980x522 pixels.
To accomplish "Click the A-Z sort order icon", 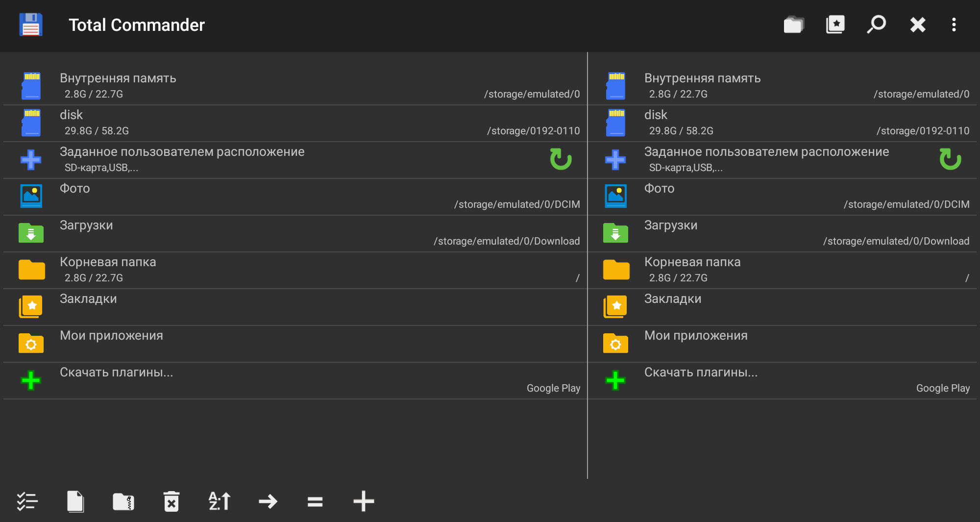I will [x=220, y=501].
